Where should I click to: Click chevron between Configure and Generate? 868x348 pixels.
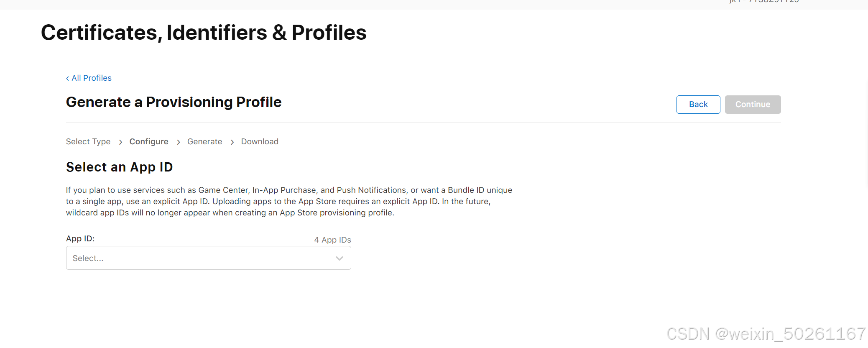(179, 142)
